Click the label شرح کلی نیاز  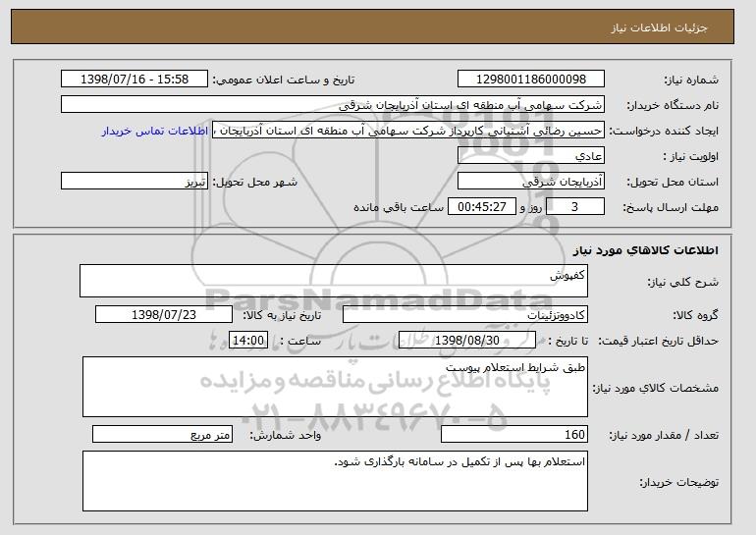(x=682, y=283)
